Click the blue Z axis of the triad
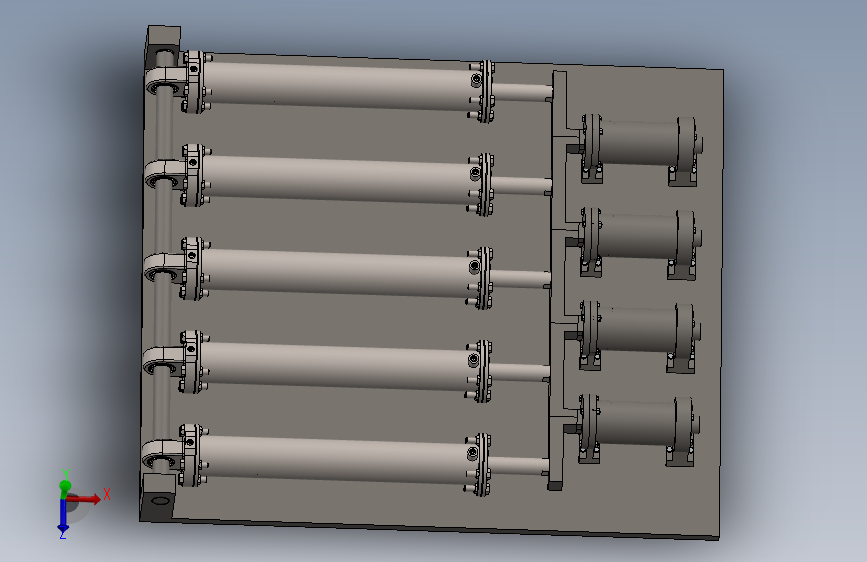Screen dimensions: 867x562 (x=63, y=517)
